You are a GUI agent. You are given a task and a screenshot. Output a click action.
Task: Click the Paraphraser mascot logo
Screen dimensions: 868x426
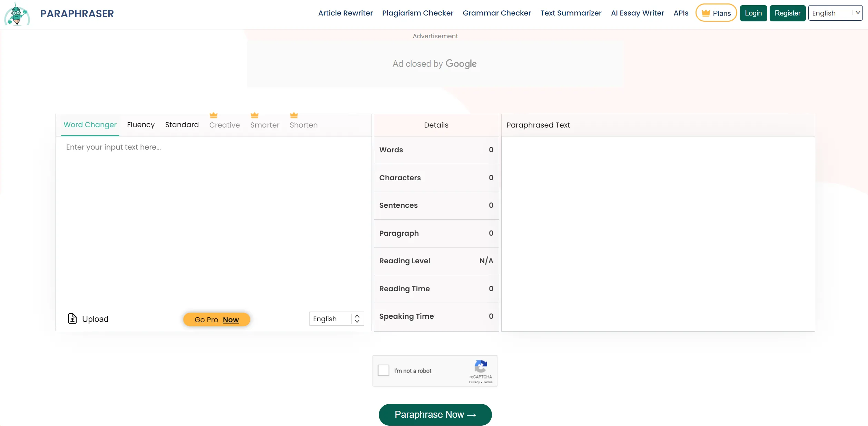[16, 14]
